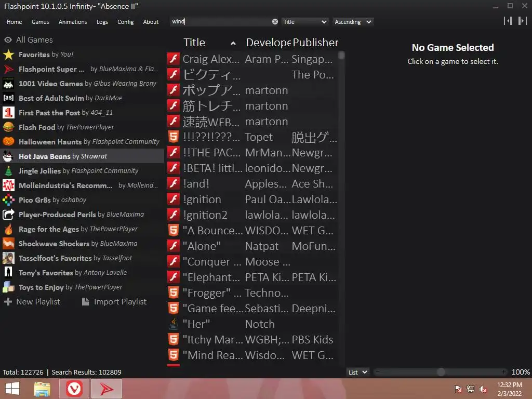The height and width of the screenshot is (399, 532).
Task: Click the Shockwave Shockers playlist icon
Action: [x=8, y=244]
